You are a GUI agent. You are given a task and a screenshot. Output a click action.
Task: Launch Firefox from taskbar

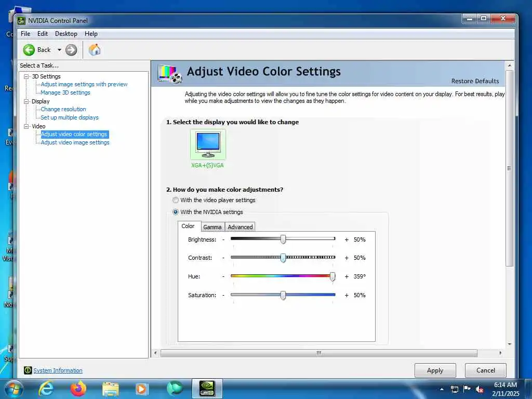(x=78, y=389)
